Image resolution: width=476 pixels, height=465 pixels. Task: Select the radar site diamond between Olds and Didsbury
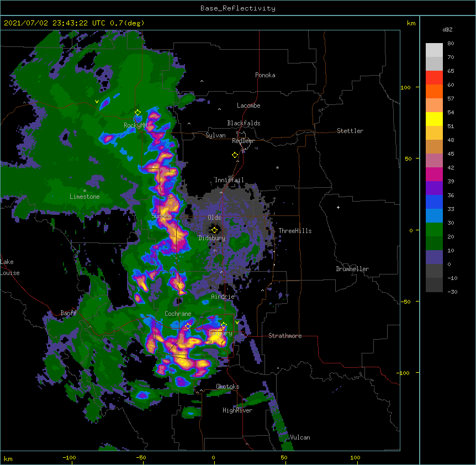[x=214, y=230]
